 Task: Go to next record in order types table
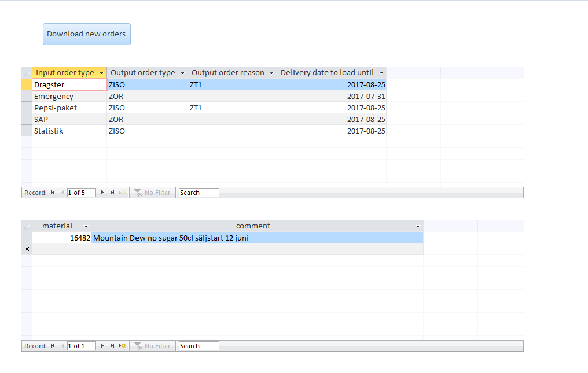click(103, 193)
